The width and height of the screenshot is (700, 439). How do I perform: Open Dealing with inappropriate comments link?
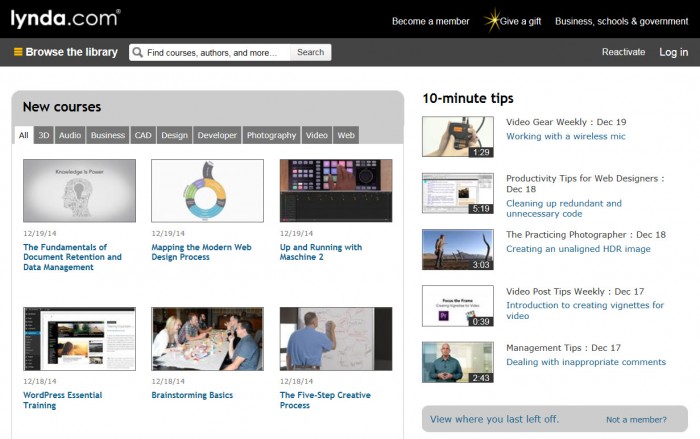(586, 362)
